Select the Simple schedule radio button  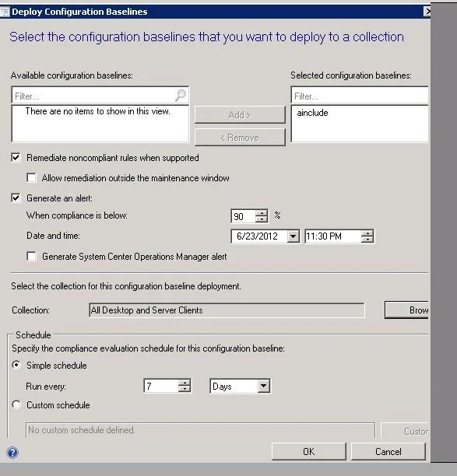coord(16,365)
